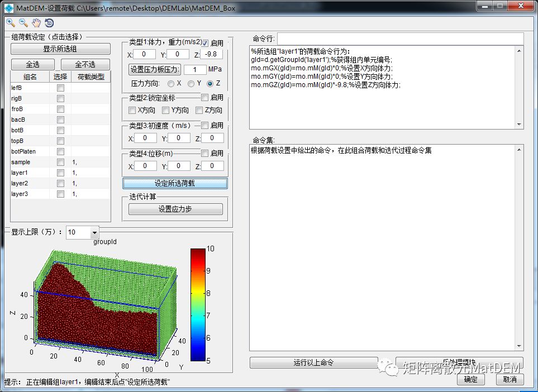Tick the layer1 group selection checkbox

(x=60, y=173)
